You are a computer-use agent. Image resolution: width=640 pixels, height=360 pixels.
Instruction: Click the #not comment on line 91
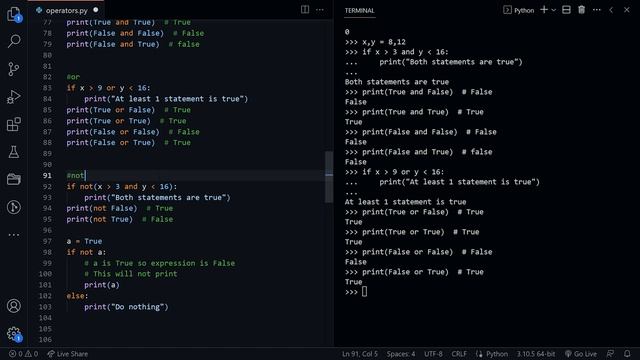76,176
